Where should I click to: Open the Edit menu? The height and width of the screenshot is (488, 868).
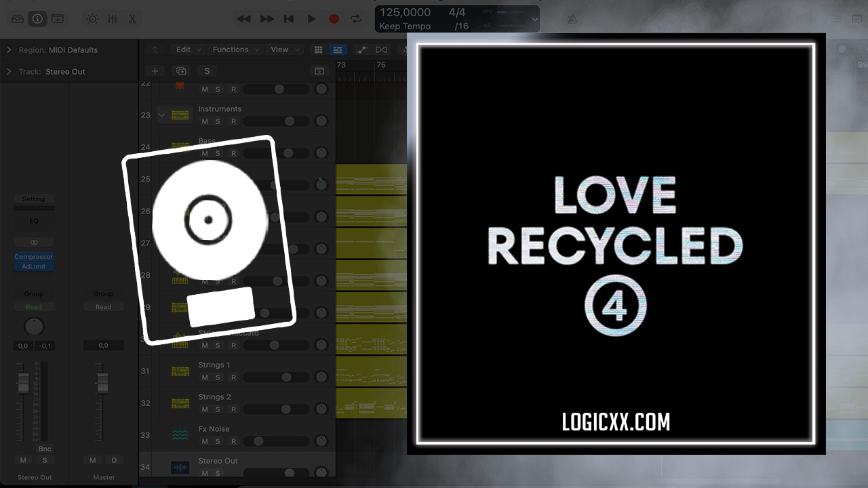pos(187,49)
